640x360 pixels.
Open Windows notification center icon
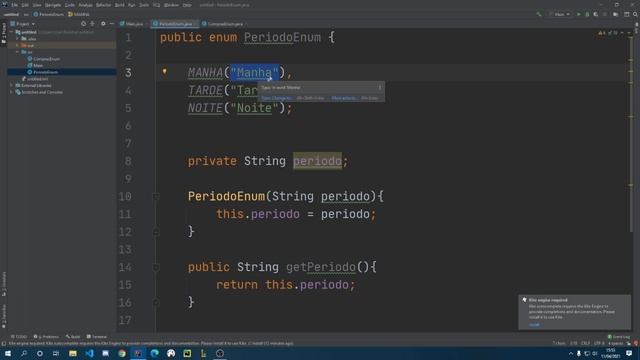(629, 353)
